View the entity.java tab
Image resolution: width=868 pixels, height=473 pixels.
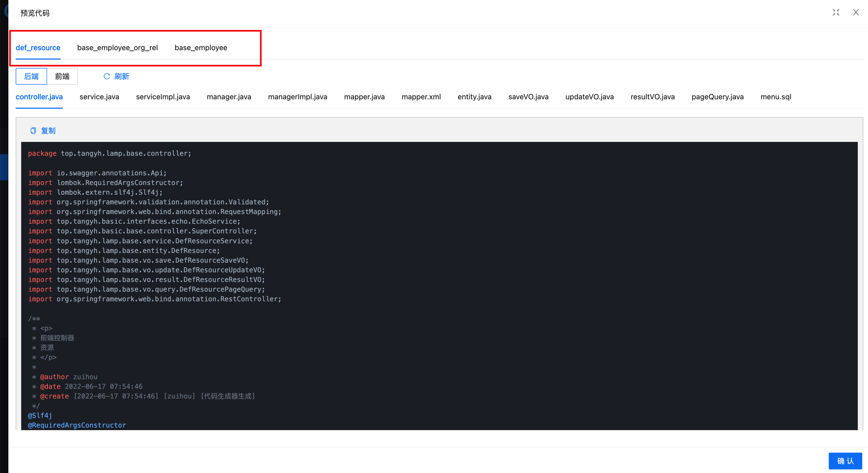pos(474,97)
